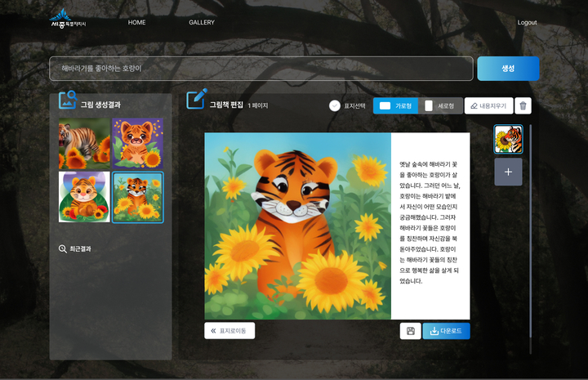Open the HOME menu item
The image size is (588, 380).
(136, 22)
